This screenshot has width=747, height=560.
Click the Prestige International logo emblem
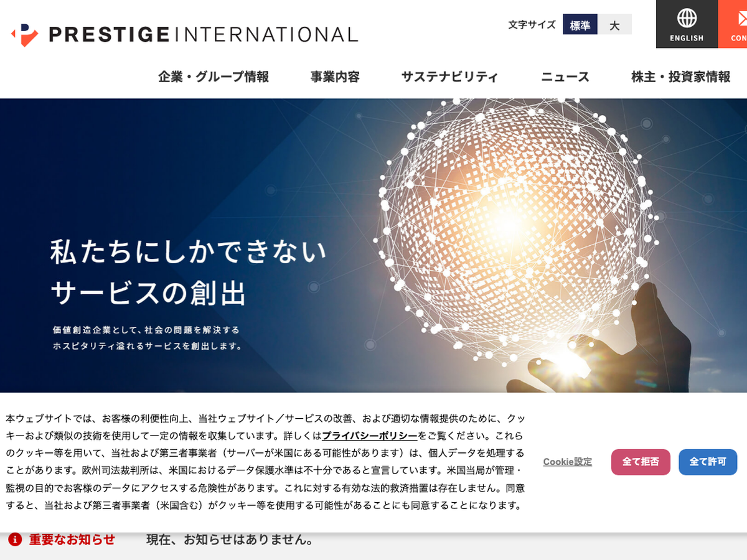pos(25,35)
